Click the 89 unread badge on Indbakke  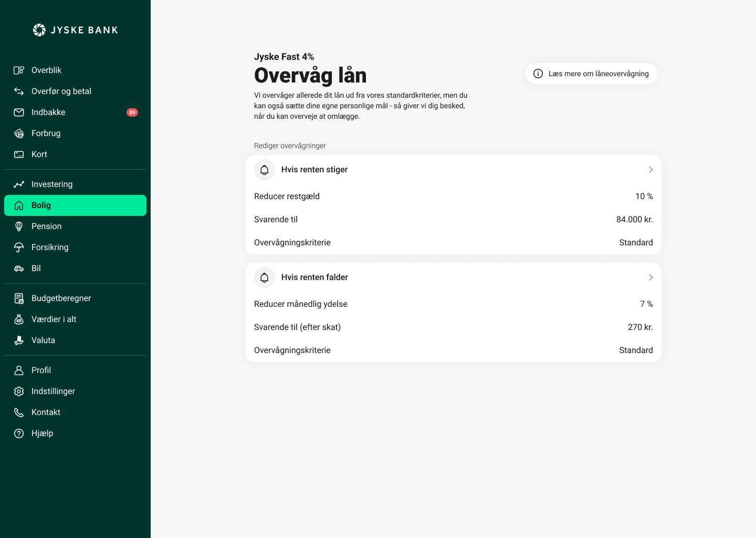[132, 112]
